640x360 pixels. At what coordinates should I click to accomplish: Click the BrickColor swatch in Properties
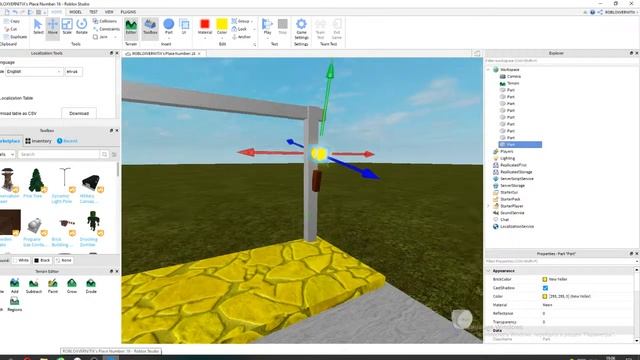click(544, 279)
